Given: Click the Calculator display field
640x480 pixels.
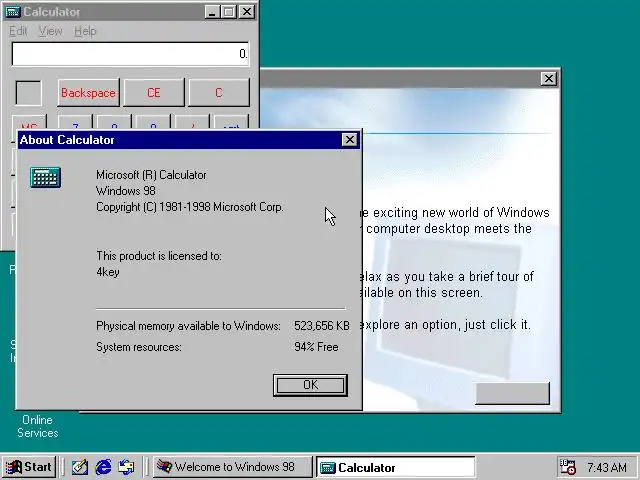Looking at the screenshot, I should (x=130, y=54).
